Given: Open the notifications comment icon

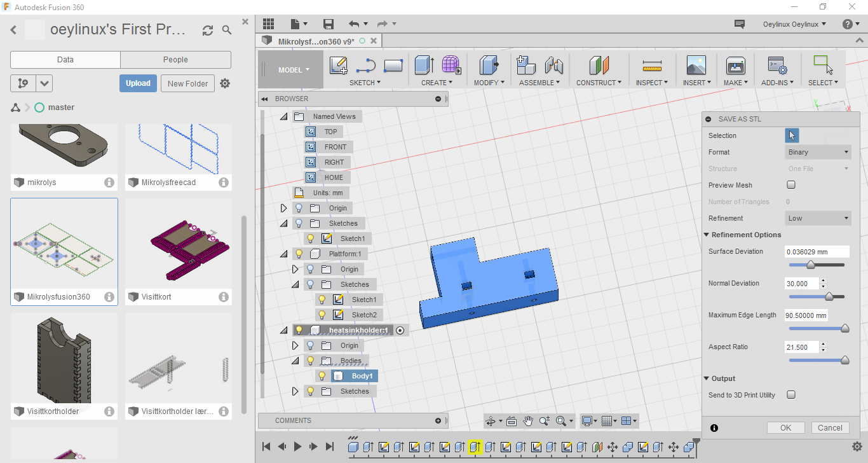Looking at the screenshot, I should [x=739, y=24].
